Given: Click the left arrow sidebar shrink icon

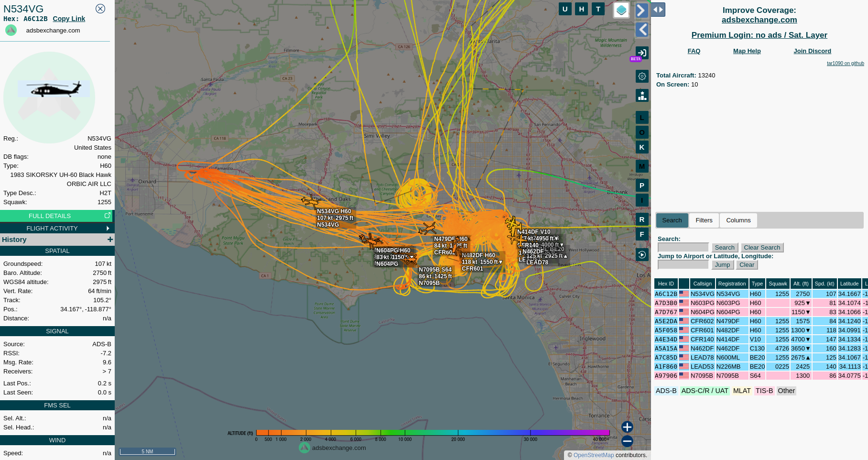Looking at the screenshot, I should pos(642,30).
